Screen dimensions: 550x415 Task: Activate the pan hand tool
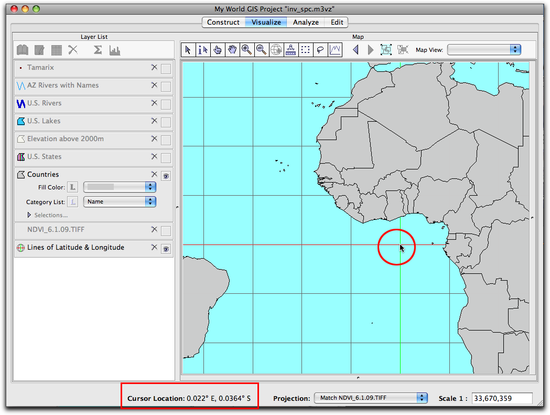(x=232, y=50)
